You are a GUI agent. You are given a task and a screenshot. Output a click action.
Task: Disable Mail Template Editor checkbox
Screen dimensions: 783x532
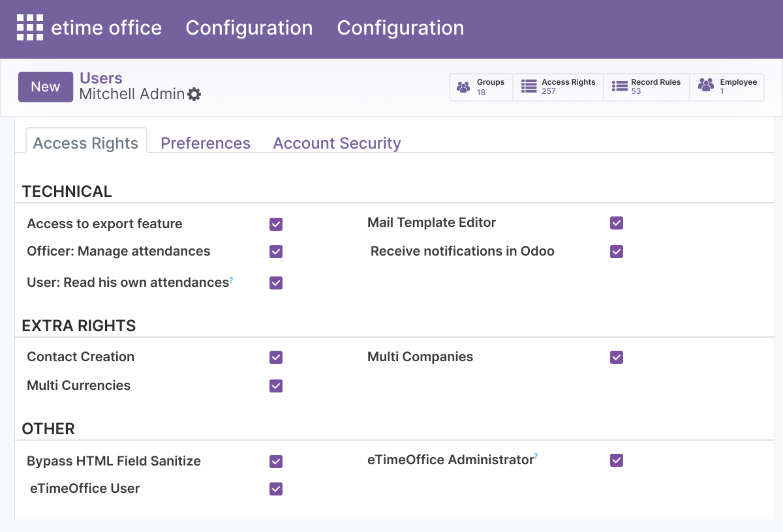pyautogui.click(x=617, y=223)
